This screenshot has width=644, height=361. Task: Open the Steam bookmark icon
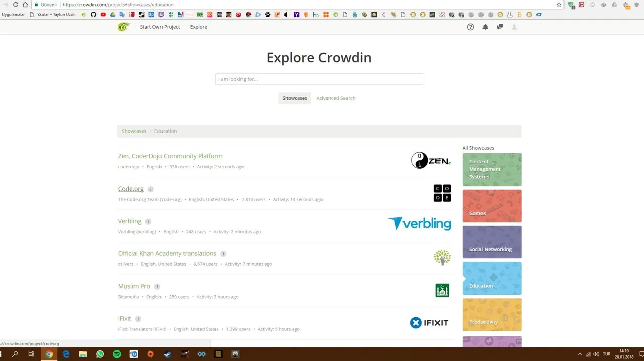(x=141, y=15)
